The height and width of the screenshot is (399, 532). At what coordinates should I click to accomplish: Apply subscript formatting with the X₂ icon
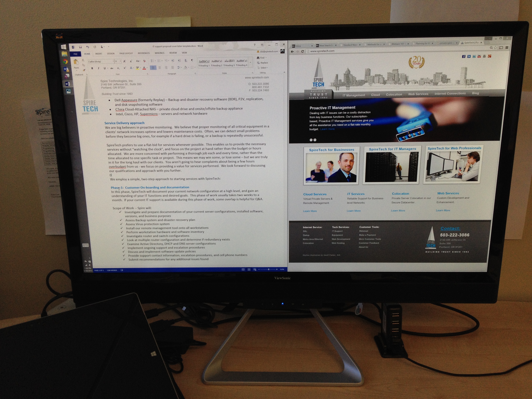point(118,68)
